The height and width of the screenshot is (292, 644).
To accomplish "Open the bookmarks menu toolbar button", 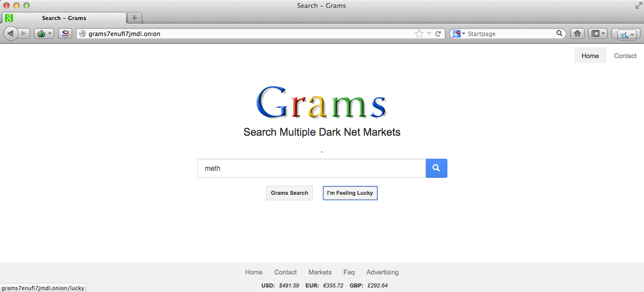I will [598, 34].
